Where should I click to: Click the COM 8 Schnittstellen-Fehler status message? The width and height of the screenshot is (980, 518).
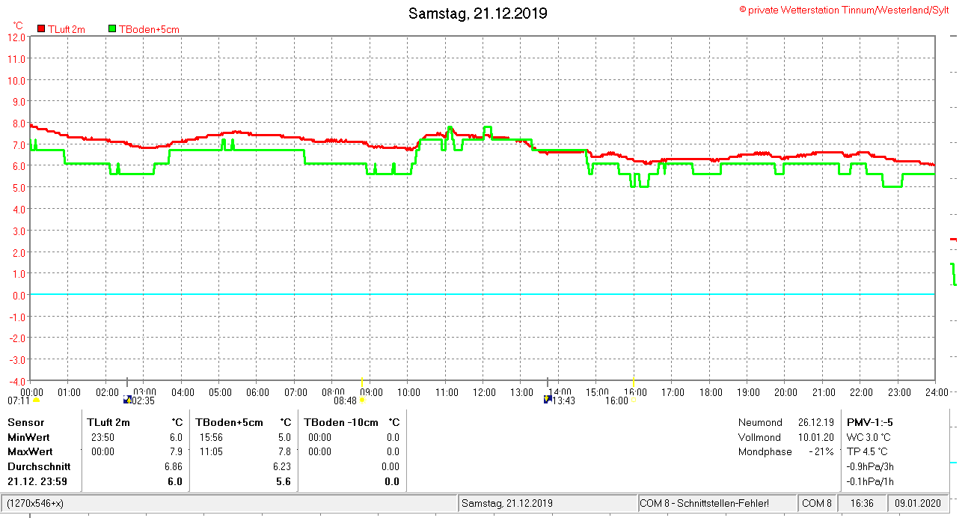tap(704, 503)
